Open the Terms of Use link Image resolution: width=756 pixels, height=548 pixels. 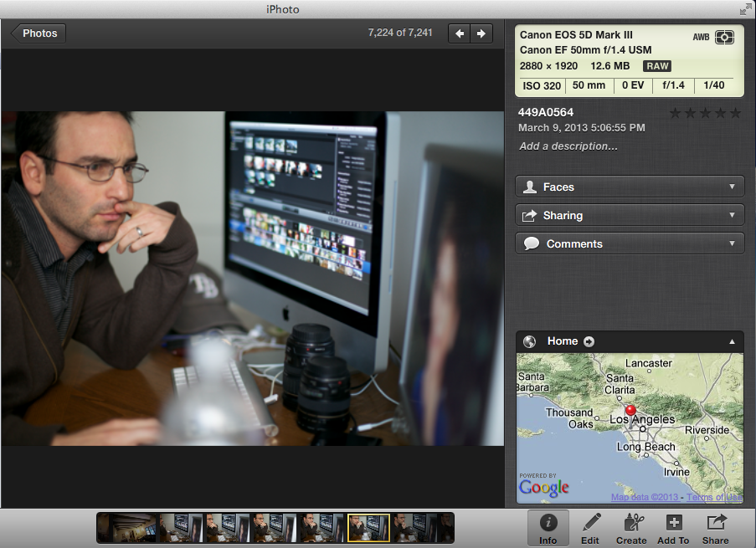coord(714,498)
